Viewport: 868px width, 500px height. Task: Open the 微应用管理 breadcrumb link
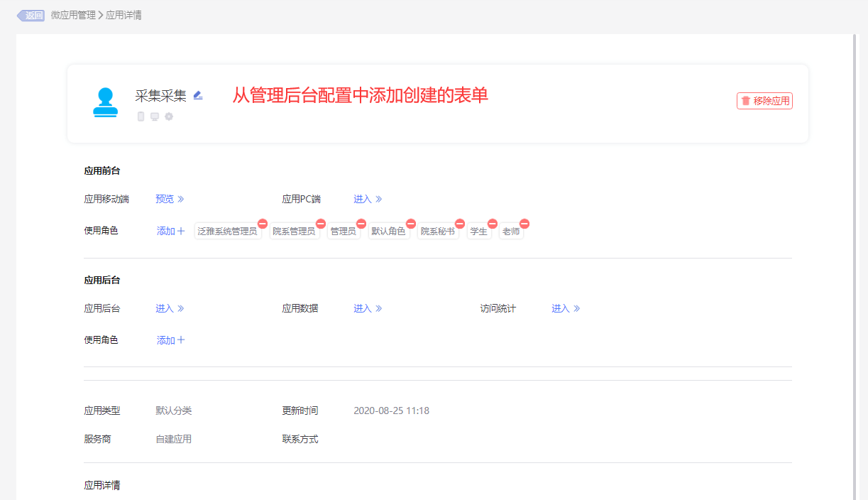click(x=73, y=15)
